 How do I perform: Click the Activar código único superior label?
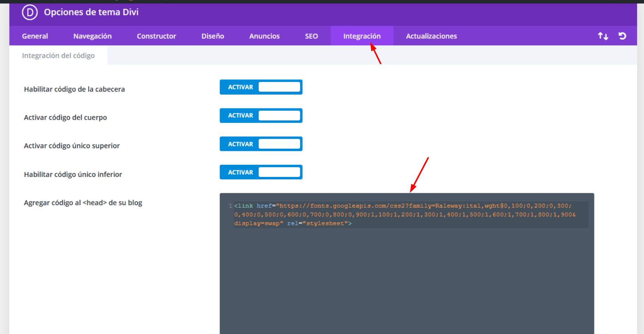tap(72, 146)
